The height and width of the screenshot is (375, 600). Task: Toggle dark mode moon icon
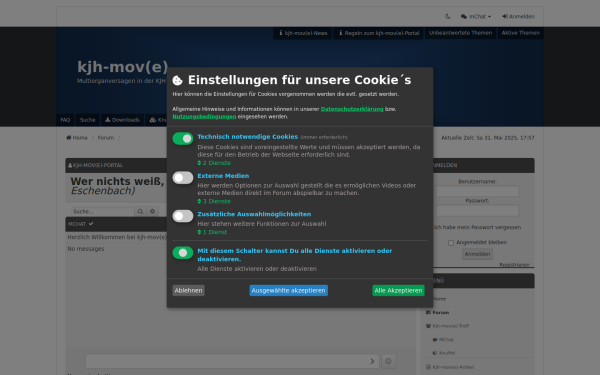coord(447,16)
